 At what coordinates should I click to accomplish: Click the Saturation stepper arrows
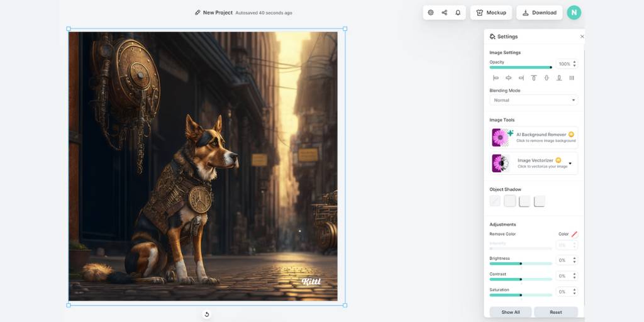575,292
